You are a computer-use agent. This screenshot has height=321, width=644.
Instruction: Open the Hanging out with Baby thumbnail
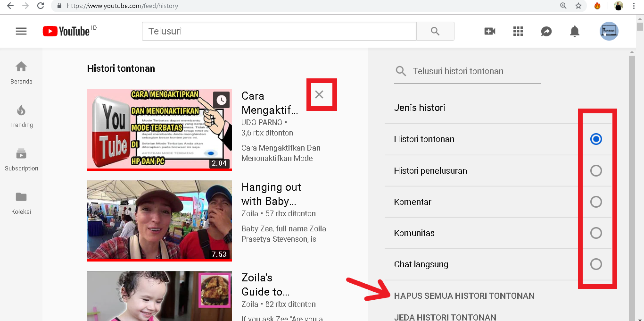click(x=159, y=220)
